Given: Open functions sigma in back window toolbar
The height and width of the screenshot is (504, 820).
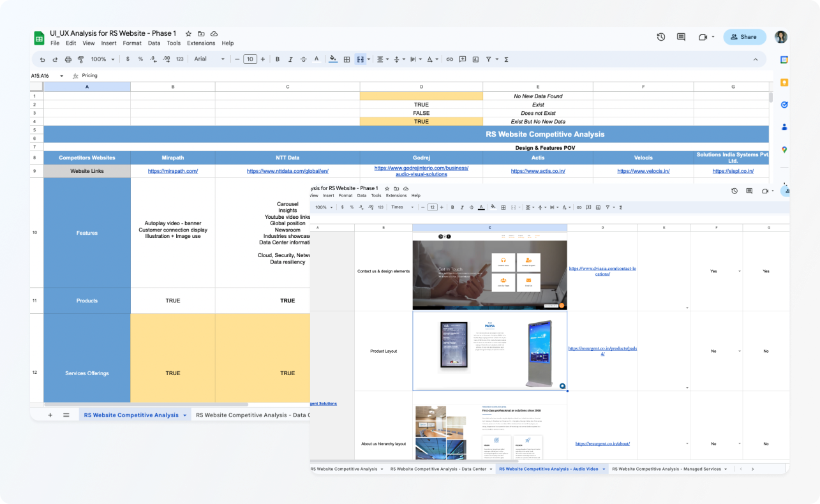Looking at the screenshot, I should [x=506, y=59].
